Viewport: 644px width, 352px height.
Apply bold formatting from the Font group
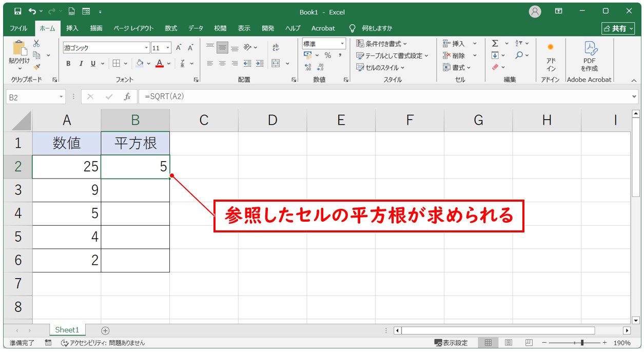pyautogui.click(x=68, y=64)
